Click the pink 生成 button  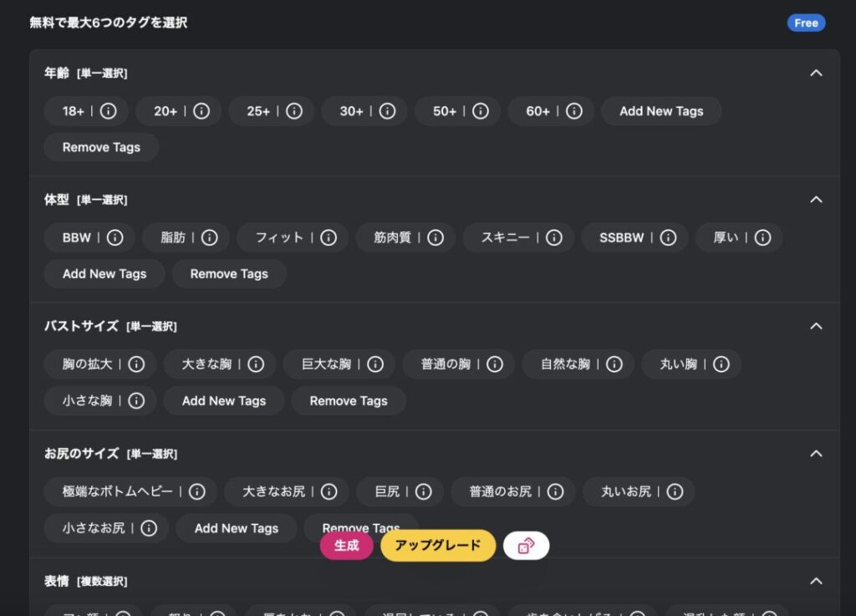click(346, 546)
